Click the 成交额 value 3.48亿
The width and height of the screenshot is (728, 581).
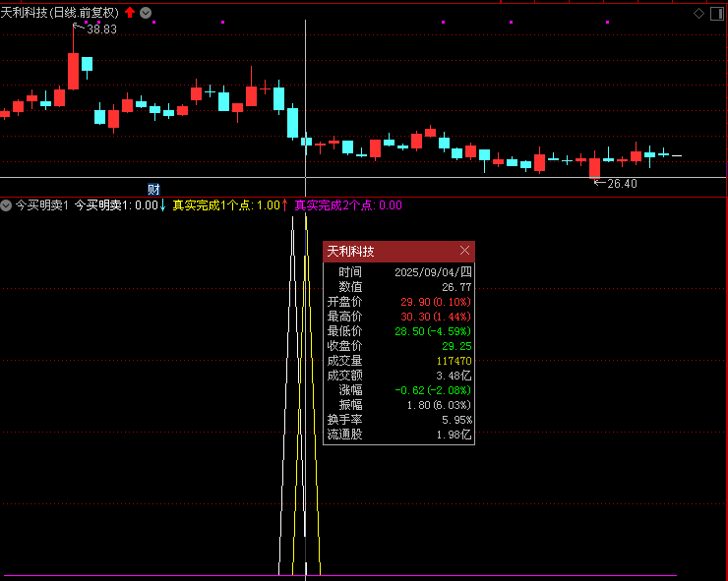(454, 376)
